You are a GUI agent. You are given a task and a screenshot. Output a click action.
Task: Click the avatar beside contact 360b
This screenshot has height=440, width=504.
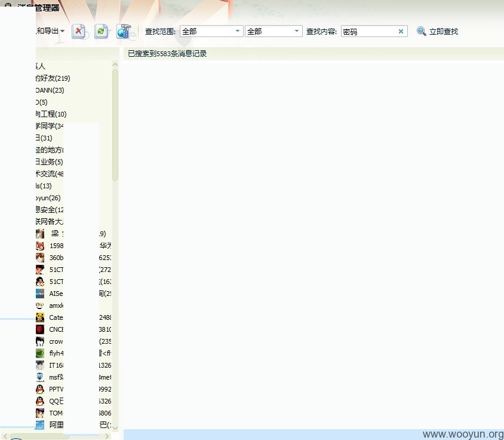point(40,258)
